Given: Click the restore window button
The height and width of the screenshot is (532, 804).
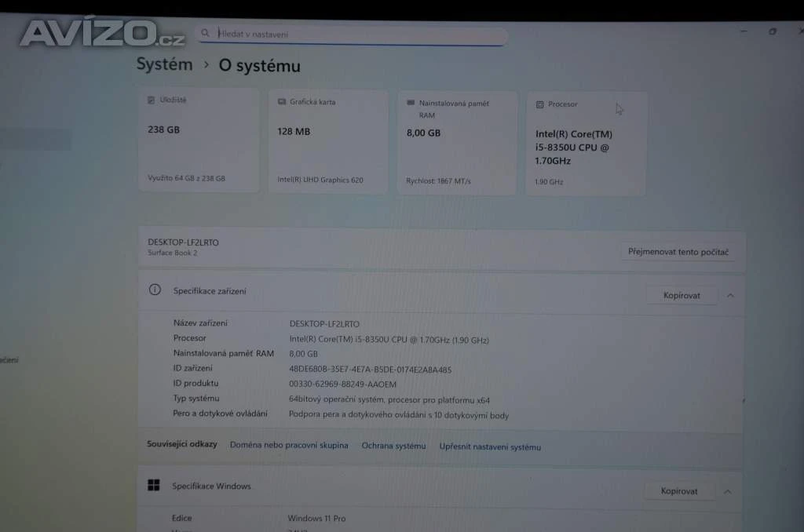Looking at the screenshot, I should (x=773, y=31).
